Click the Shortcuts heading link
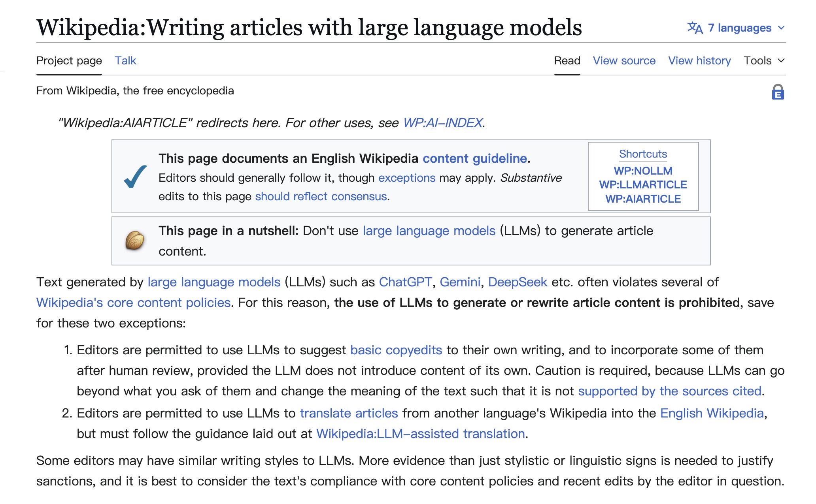This screenshot has width=816, height=504. click(x=643, y=154)
